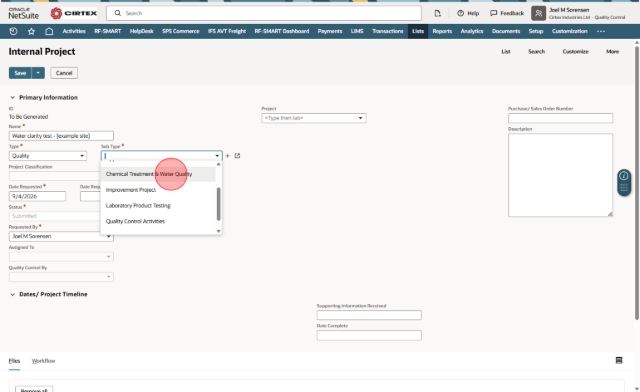Select Quality Control Activities option
This screenshot has width=640, height=392.
click(158, 221)
